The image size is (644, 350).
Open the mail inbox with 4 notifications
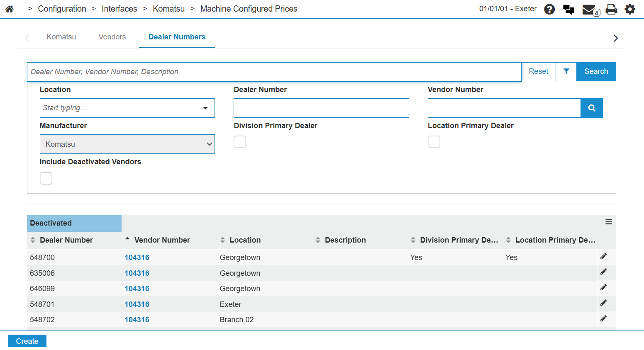point(590,10)
